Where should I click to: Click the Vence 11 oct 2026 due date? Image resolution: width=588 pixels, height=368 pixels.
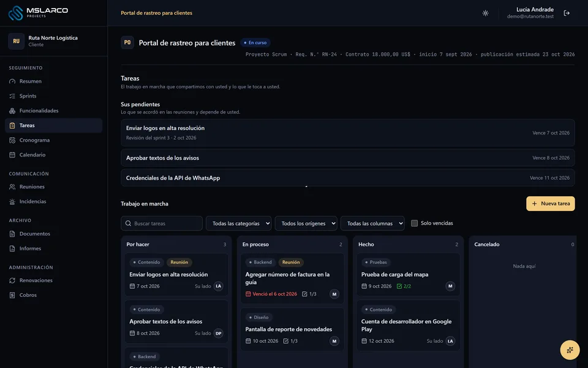[549, 178]
